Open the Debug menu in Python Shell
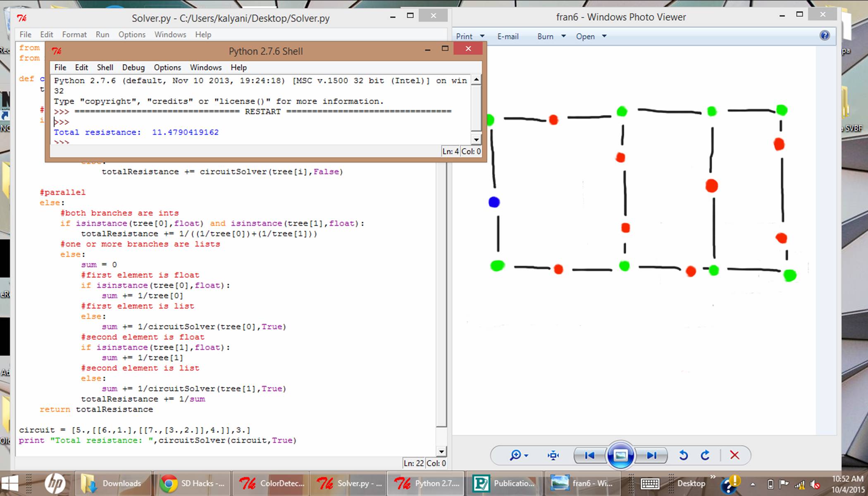The height and width of the screenshot is (496, 868). (x=133, y=67)
